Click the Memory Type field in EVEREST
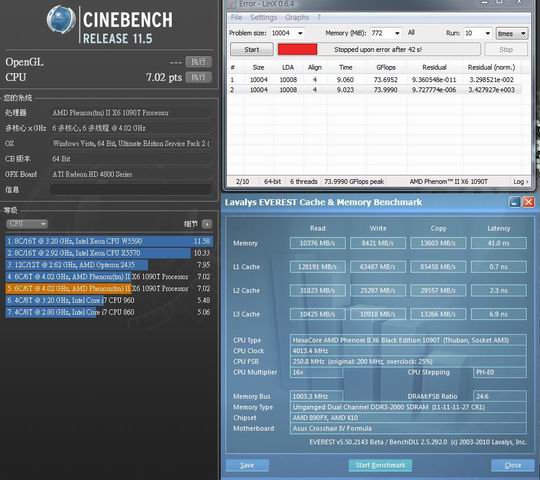Image resolution: width=540 pixels, height=480 pixels. point(408,407)
